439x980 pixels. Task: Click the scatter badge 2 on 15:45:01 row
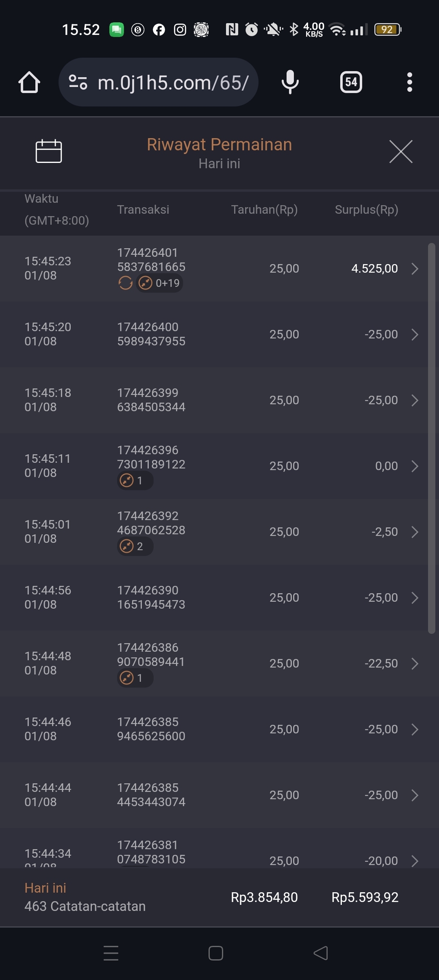135,546
